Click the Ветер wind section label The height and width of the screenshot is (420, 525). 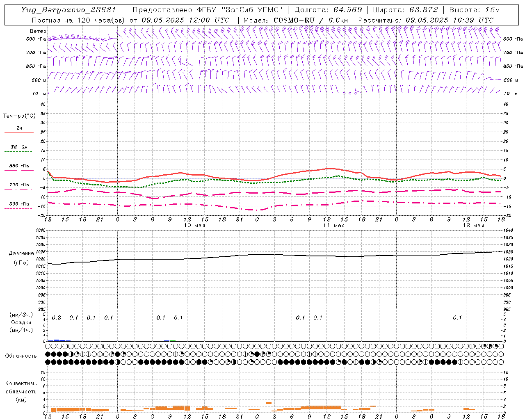click(38, 31)
